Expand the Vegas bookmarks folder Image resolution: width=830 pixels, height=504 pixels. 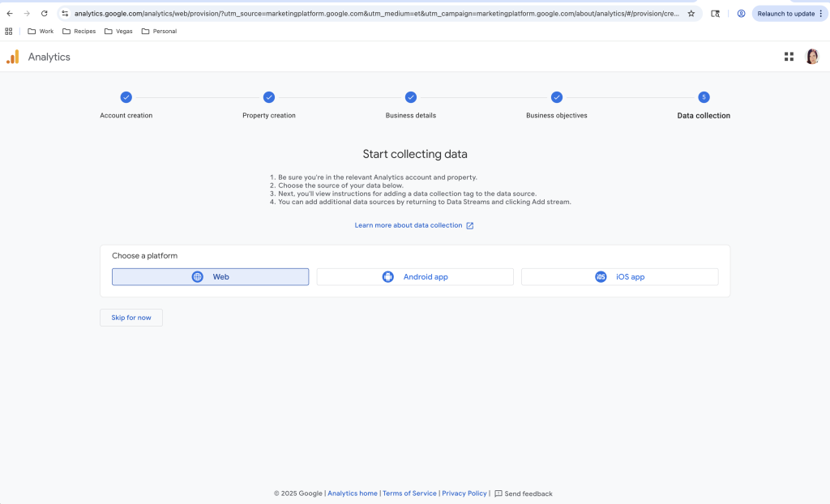pos(118,32)
